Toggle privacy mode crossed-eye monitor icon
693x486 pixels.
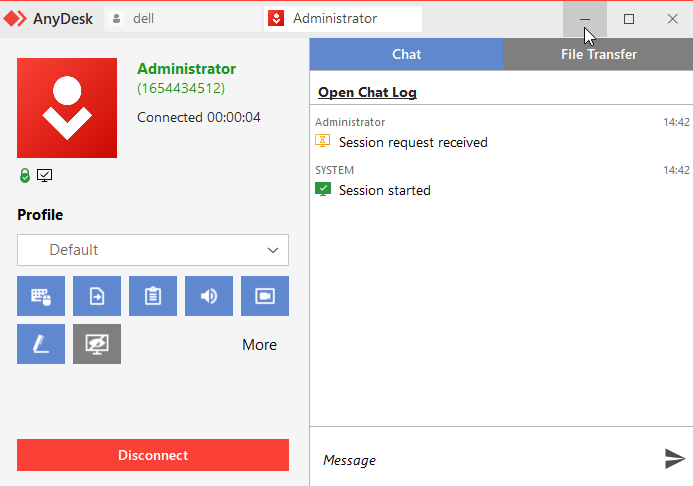click(x=97, y=344)
